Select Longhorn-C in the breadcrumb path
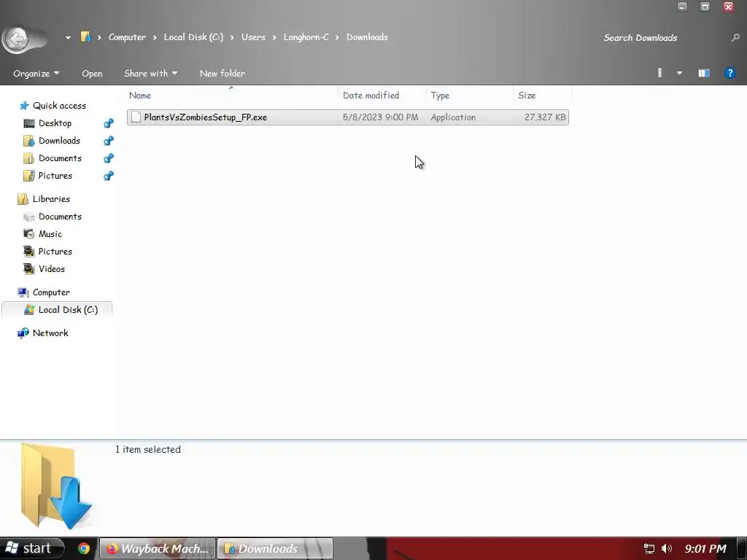The height and width of the screenshot is (560, 747). pos(306,37)
